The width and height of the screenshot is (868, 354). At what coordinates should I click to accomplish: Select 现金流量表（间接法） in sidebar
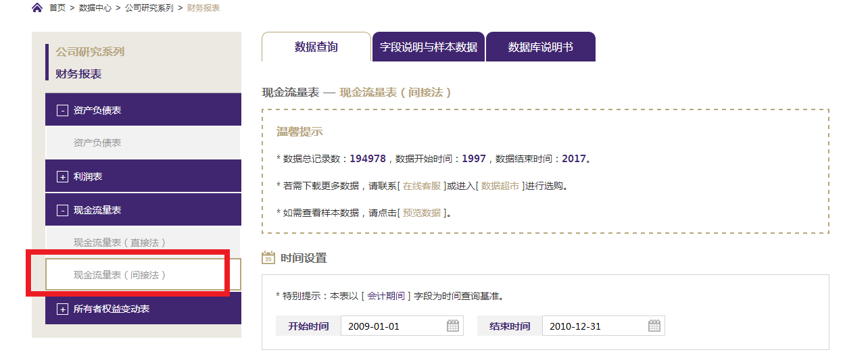(x=143, y=275)
